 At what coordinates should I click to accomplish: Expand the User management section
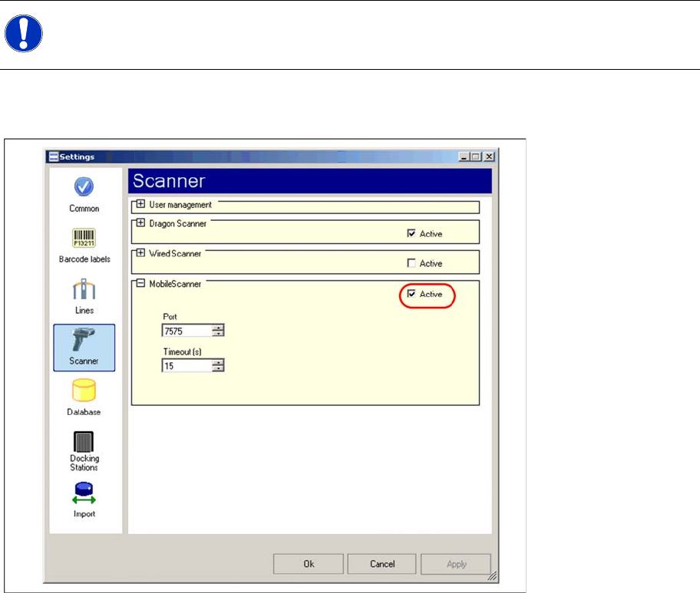pos(140,204)
